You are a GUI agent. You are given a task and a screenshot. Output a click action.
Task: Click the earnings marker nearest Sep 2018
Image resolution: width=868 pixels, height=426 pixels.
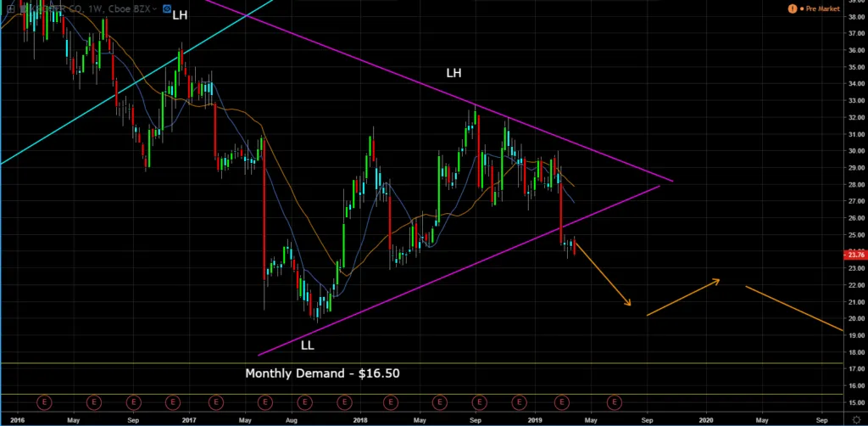point(479,402)
